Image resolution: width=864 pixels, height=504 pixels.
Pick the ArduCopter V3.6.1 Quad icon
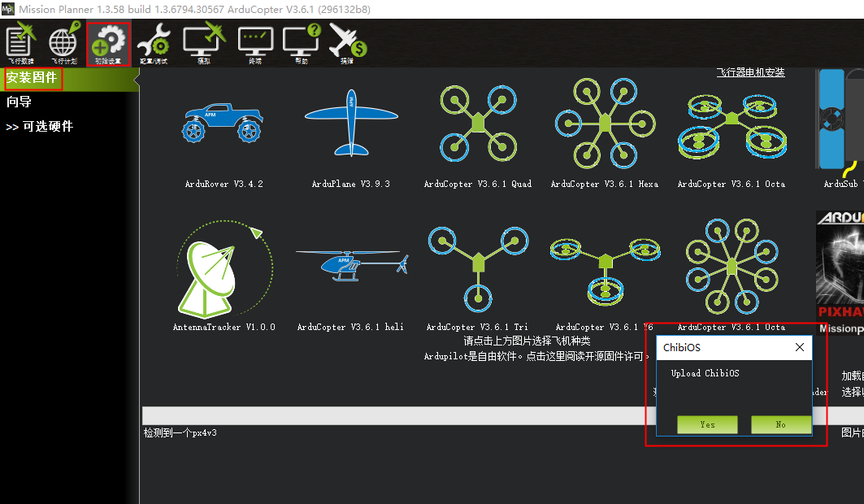pyautogui.click(x=478, y=123)
